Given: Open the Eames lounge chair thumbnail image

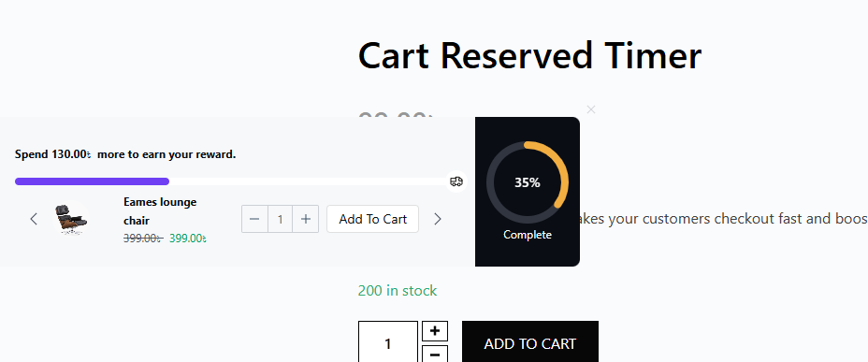Looking at the screenshot, I should (71, 219).
